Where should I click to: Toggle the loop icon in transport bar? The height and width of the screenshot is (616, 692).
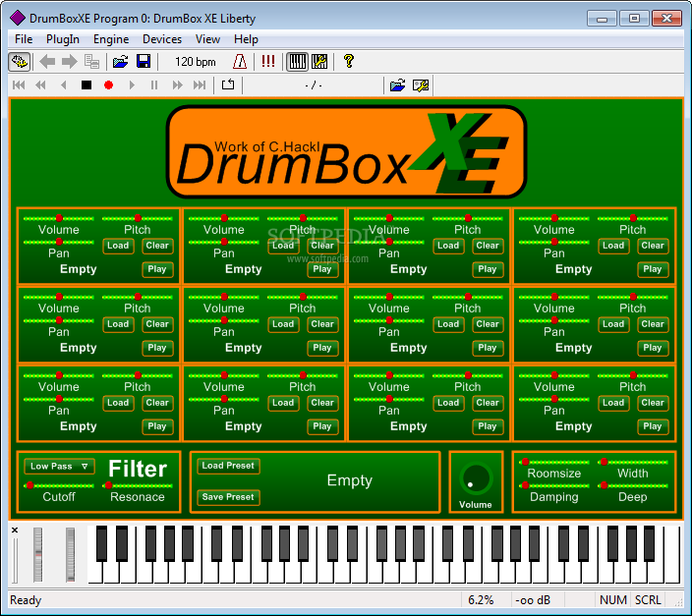click(228, 84)
